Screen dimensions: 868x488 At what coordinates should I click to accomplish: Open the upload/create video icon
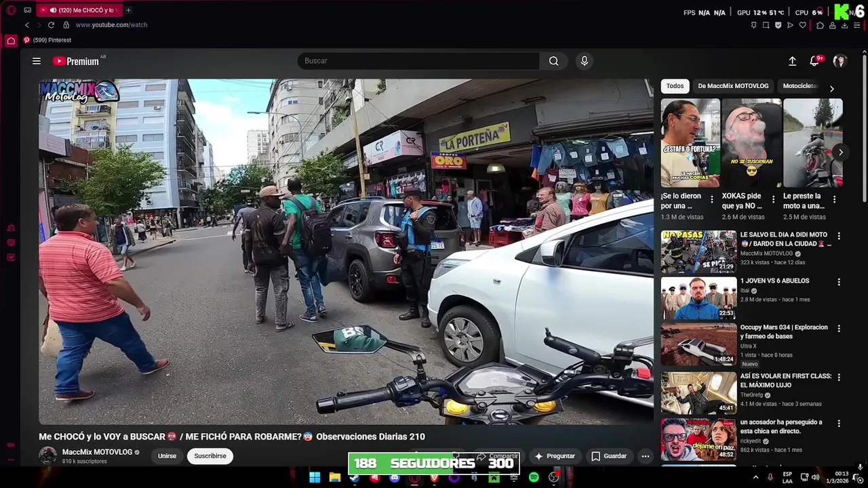point(792,61)
